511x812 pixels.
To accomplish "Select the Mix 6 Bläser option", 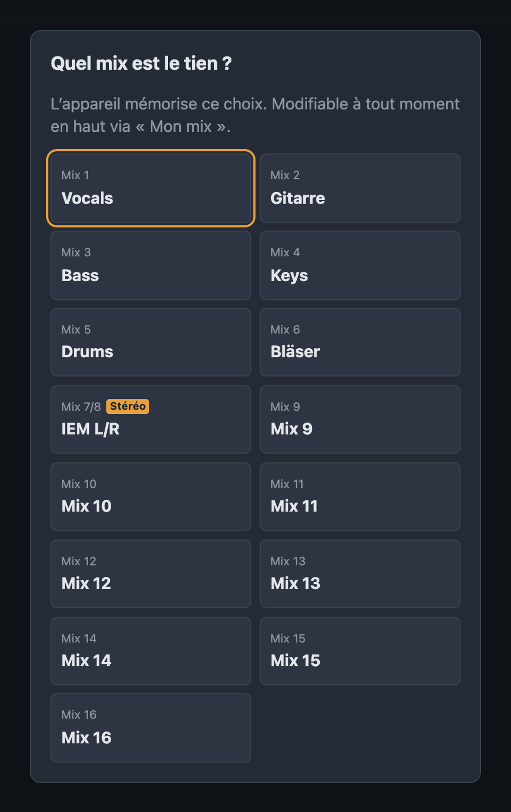I will click(x=360, y=342).
